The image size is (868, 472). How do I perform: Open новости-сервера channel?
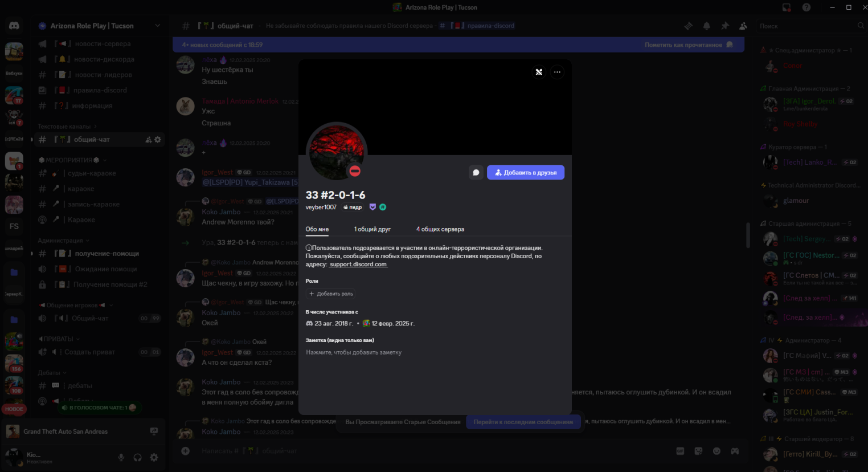(x=100, y=44)
